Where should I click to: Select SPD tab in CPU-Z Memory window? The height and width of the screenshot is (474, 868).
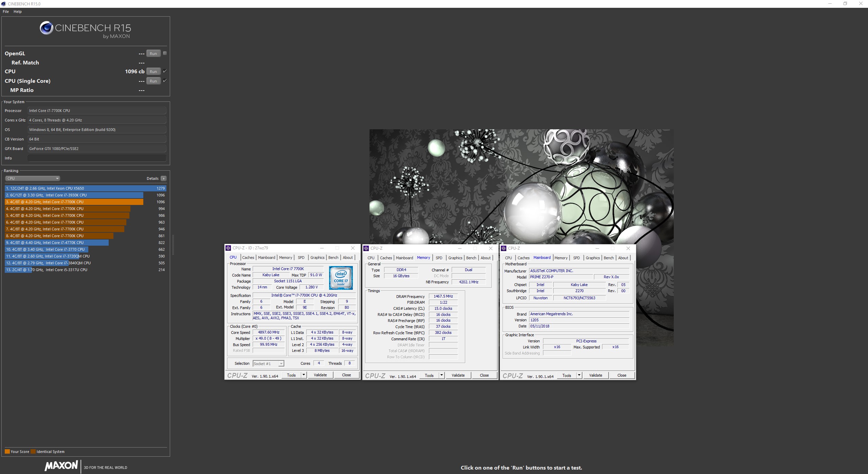point(439,258)
